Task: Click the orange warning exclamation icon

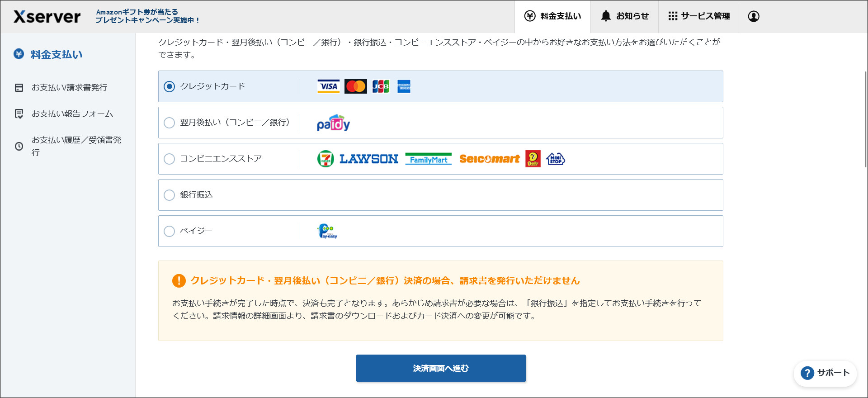Action: click(179, 281)
